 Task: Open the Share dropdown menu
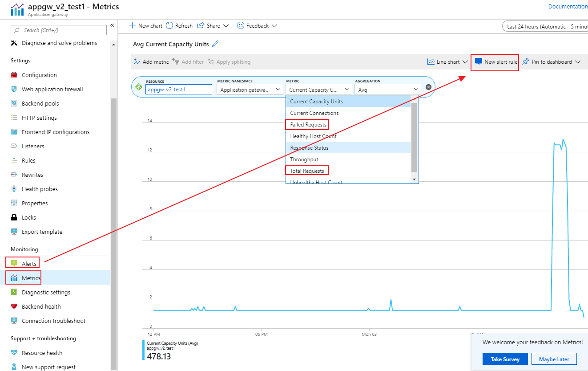tap(213, 26)
